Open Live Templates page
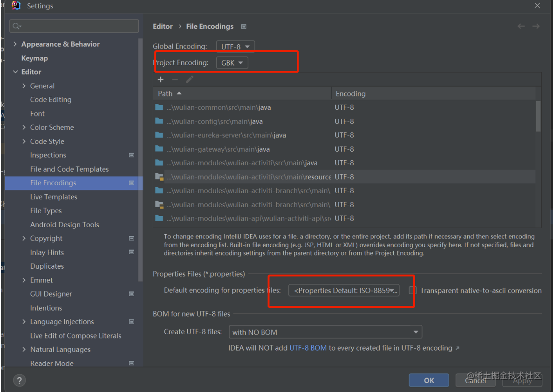The width and height of the screenshot is (553, 392). pos(54,197)
